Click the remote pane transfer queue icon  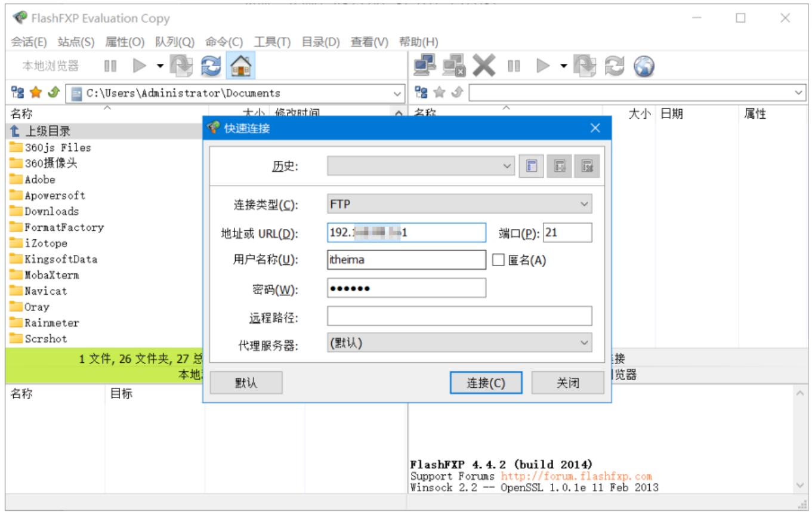point(585,66)
